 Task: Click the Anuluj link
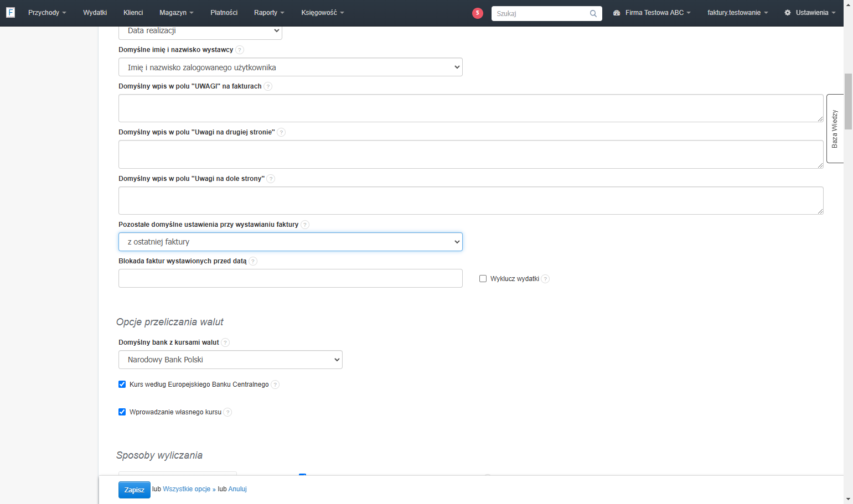(237, 489)
